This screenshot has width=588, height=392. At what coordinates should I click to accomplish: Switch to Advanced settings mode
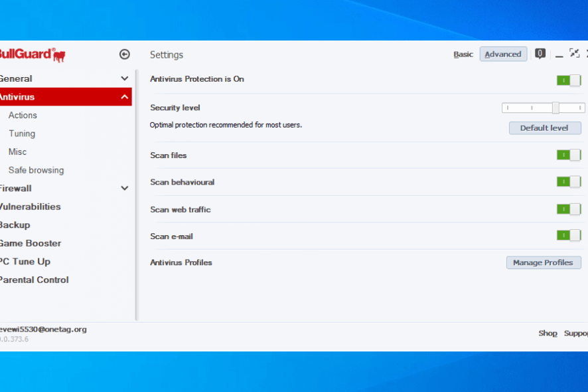(x=503, y=54)
